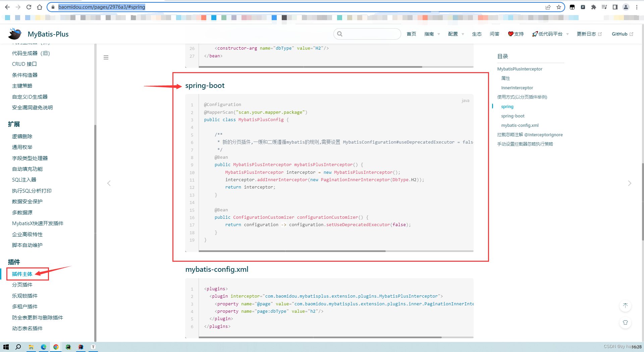The height and width of the screenshot is (352, 644).
Task: Open Typora from the taskbar
Action: click(x=93, y=347)
